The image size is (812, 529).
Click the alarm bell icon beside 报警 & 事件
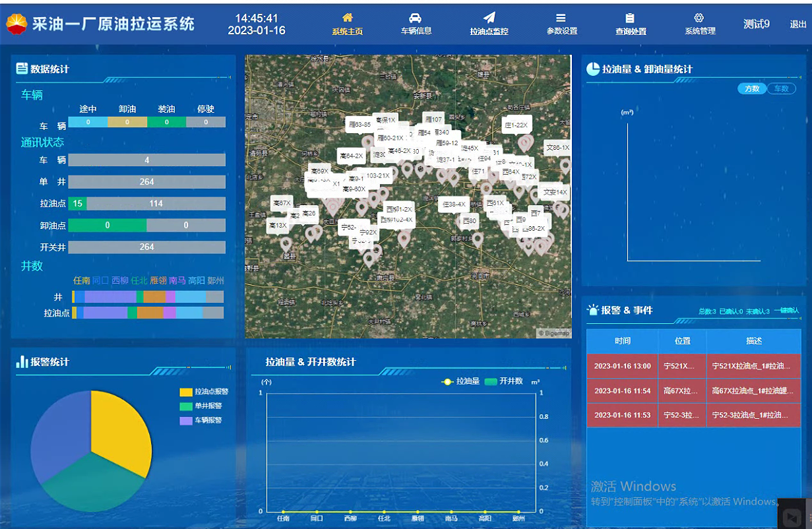(x=593, y=309)
